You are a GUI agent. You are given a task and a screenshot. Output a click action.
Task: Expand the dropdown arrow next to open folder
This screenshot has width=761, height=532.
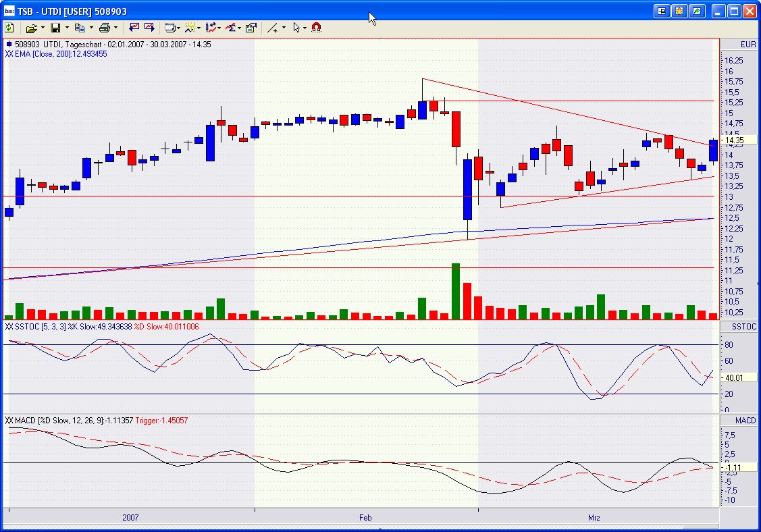pyautogui.click(x=43, y=28)
